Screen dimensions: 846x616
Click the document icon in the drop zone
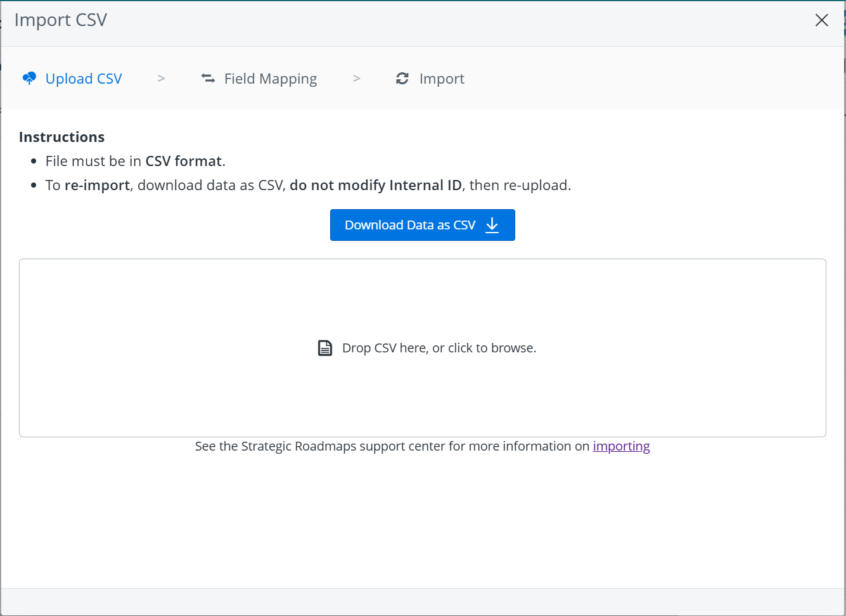click(324, 347)
